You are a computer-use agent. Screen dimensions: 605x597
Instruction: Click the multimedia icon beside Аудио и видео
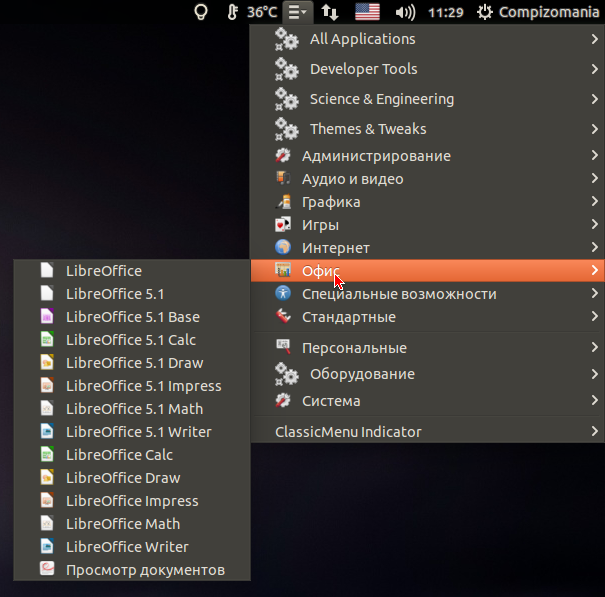pos(283,178)
